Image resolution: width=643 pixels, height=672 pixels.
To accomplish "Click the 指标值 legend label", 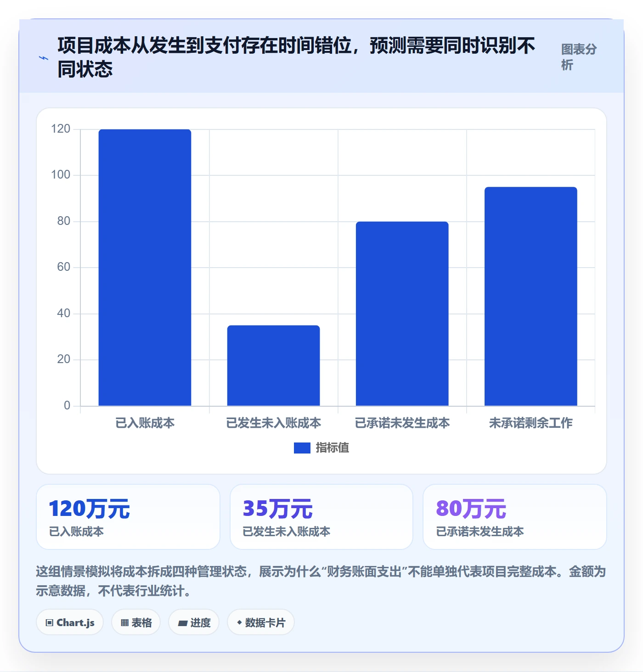I will pos(333,448).
